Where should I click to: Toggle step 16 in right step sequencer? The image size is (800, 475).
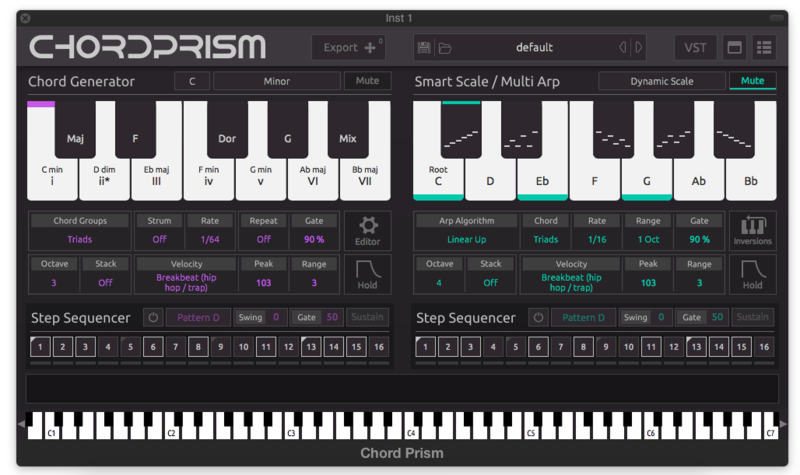click(x=764, y=347)
